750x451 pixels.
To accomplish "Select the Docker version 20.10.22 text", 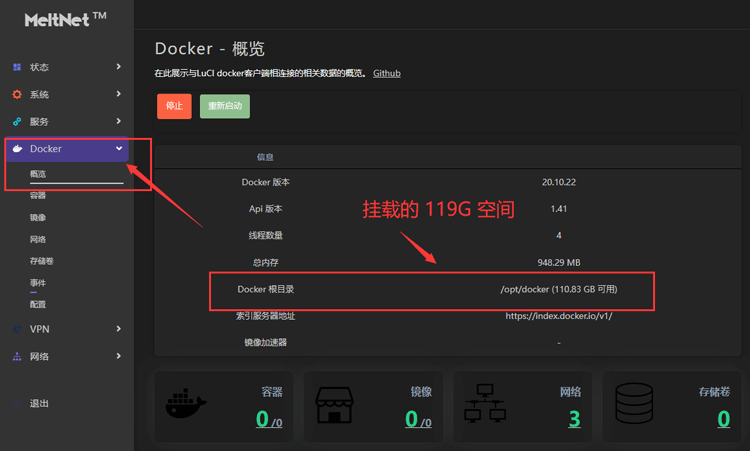I will pos(559,182).
